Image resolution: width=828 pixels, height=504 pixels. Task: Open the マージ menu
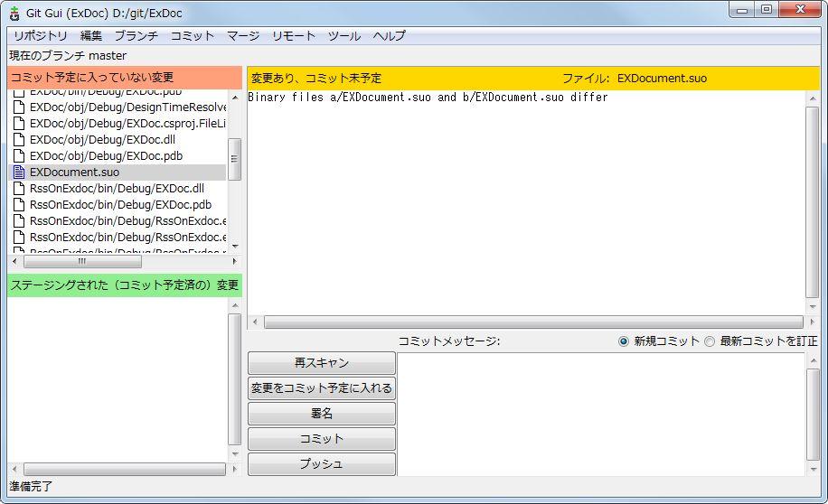pyautogui.click(x=243, y=36)
